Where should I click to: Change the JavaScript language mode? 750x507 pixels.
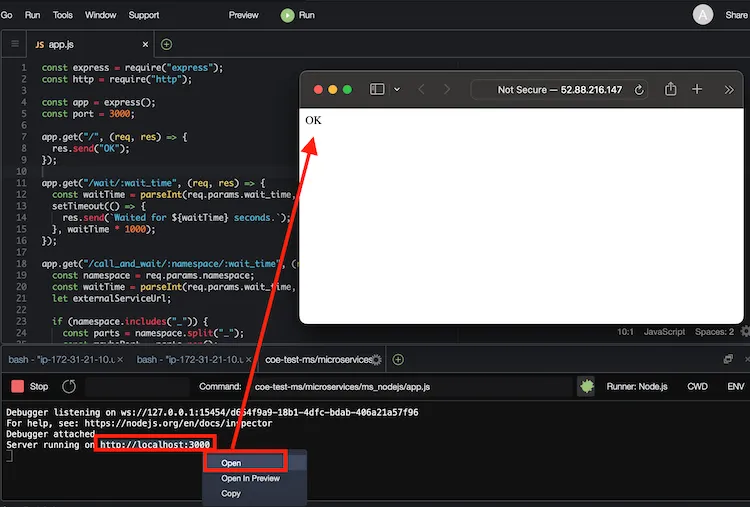664,332
